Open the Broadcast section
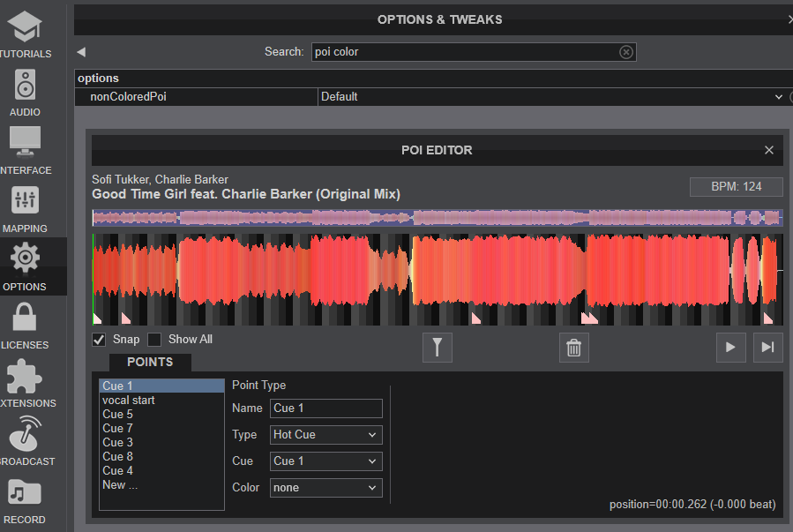 point(26,441)
